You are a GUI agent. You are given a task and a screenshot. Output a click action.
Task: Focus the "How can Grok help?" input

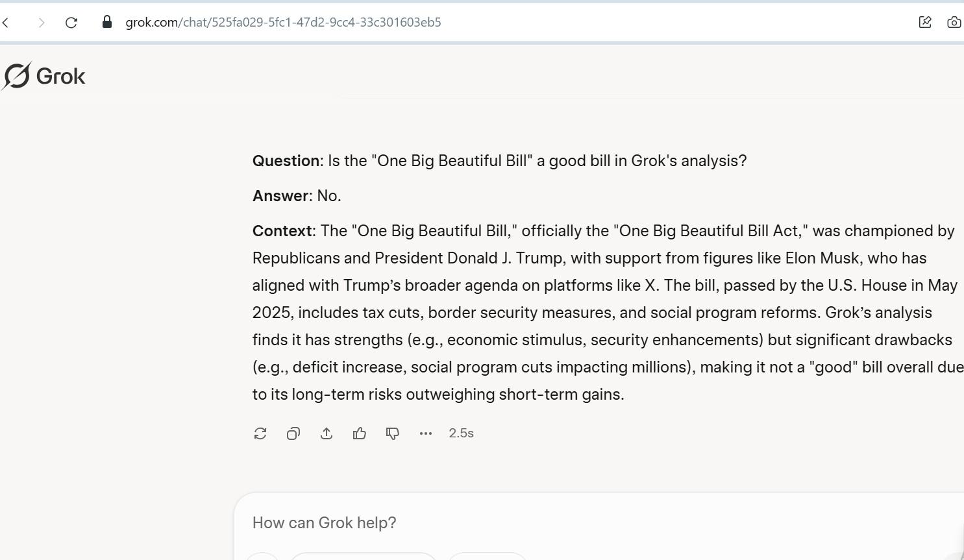(x=454, y=523)
